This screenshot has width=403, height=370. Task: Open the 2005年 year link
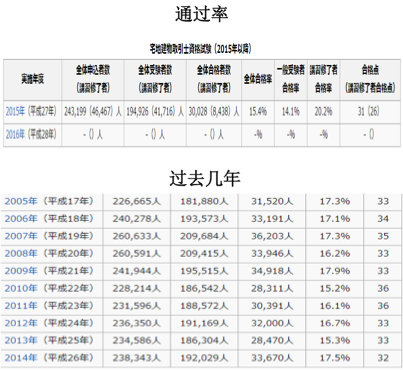tap(21, 201)
